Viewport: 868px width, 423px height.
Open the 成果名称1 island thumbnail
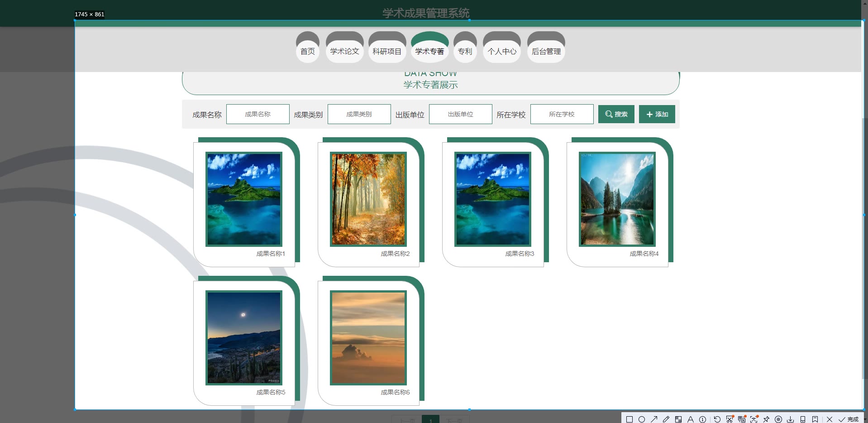[x=244, y=199]
